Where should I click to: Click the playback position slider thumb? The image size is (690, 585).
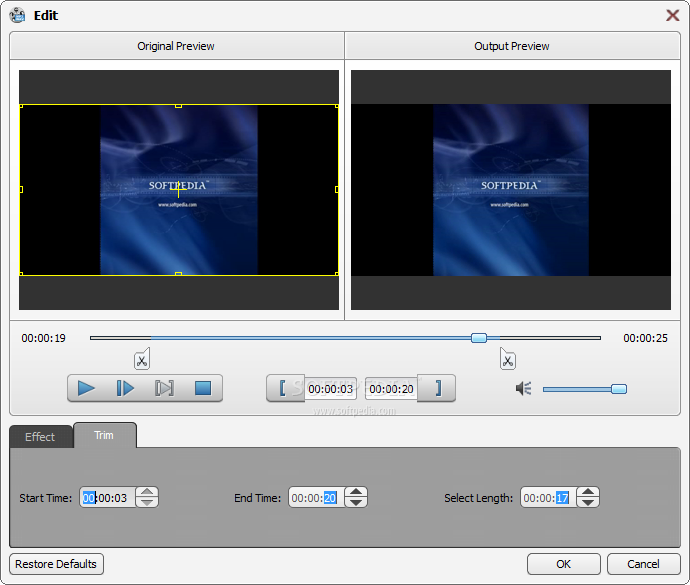[x=479, y=338]
